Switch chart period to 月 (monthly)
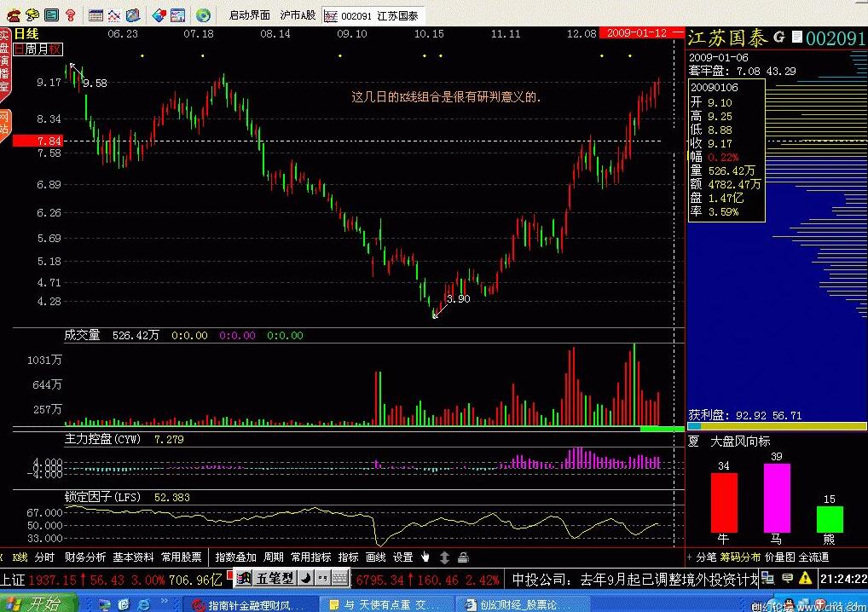Screen dimensions: 868x612 [x=43, y=49]
